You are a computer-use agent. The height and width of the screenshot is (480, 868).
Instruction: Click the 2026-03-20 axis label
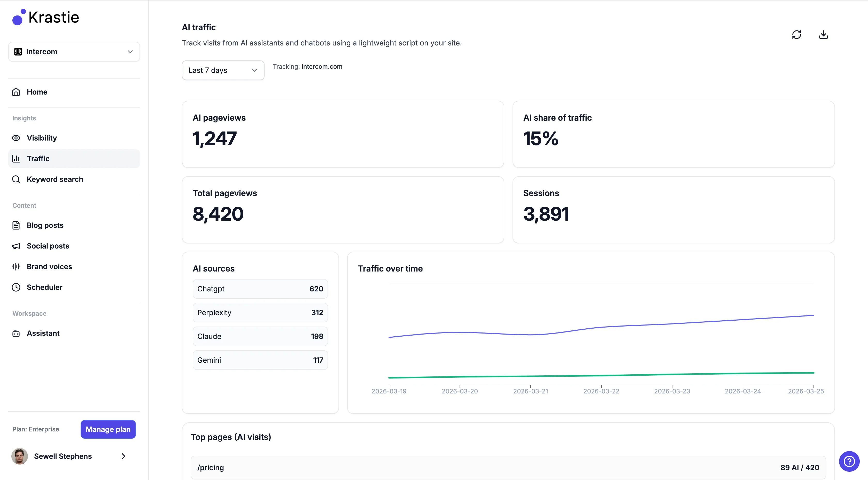[460, 391]
